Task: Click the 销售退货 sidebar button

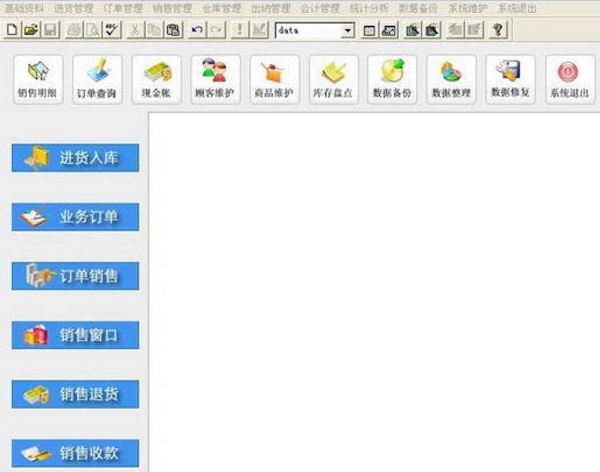Action: click(75, 394)
